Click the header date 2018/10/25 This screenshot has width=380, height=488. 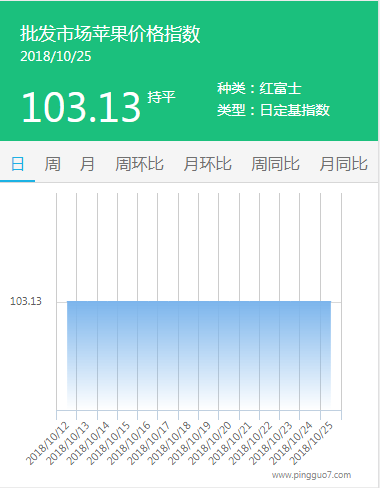[56, 56]
